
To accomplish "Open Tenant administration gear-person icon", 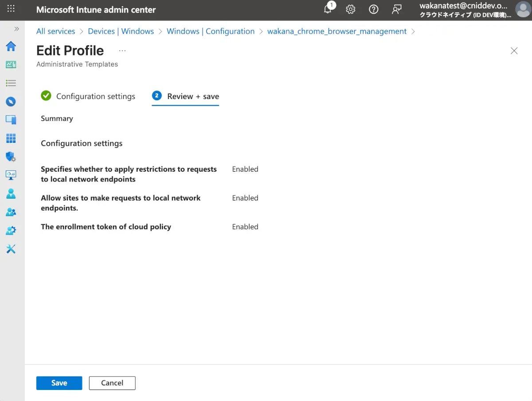I will pyautogui.click(x=11, y=231).
